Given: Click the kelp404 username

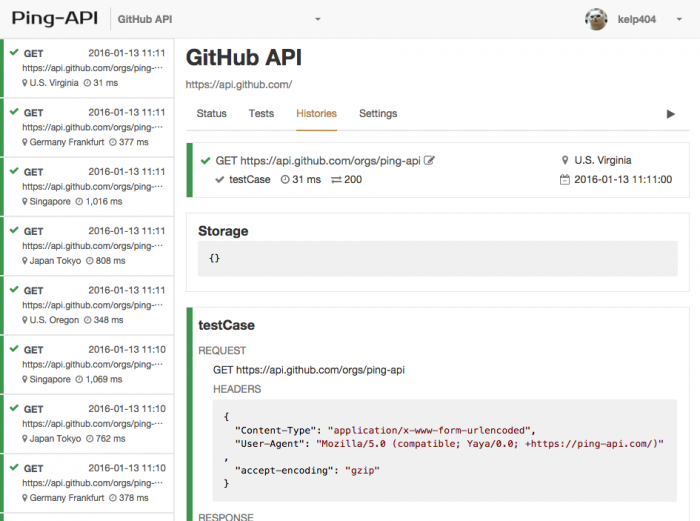Looking at the screenshot, I should point(637,19).
